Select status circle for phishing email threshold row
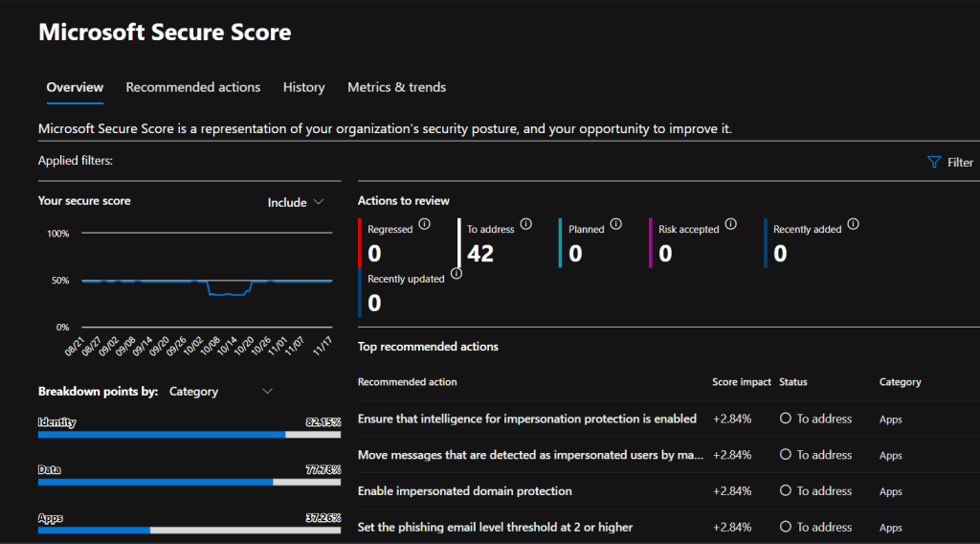This screenshot has width=980, height=544. (786, 527)
